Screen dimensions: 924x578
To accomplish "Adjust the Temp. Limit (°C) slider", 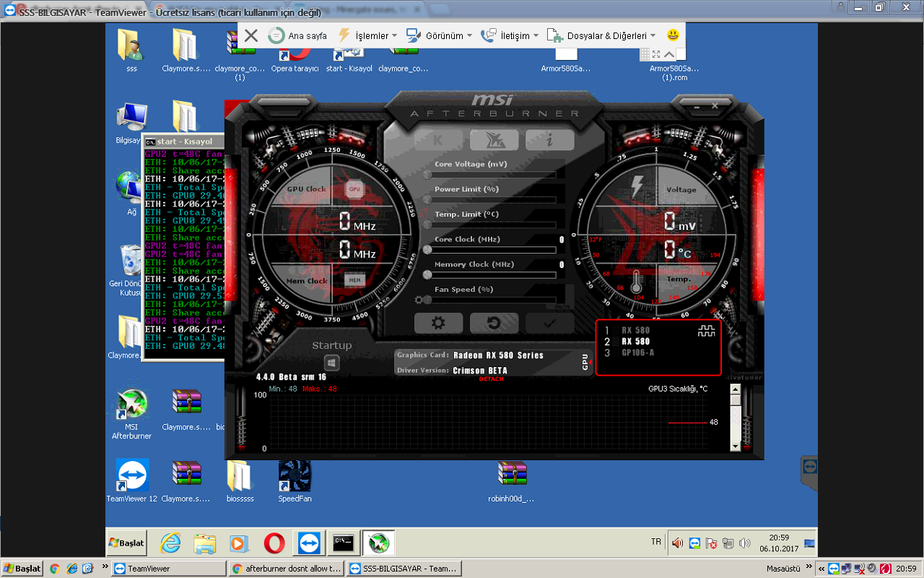I will click(489, 225).
